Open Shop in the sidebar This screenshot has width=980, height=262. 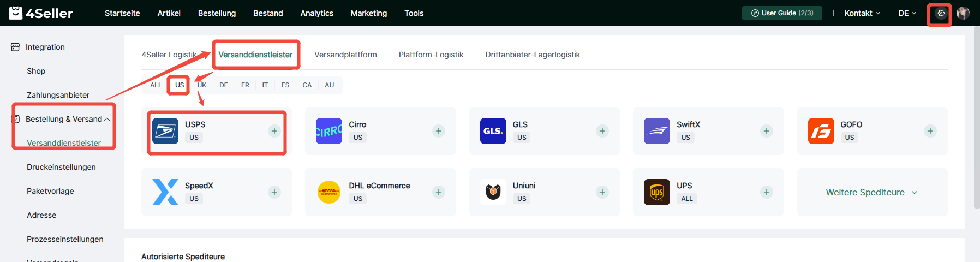coord(36,71)
